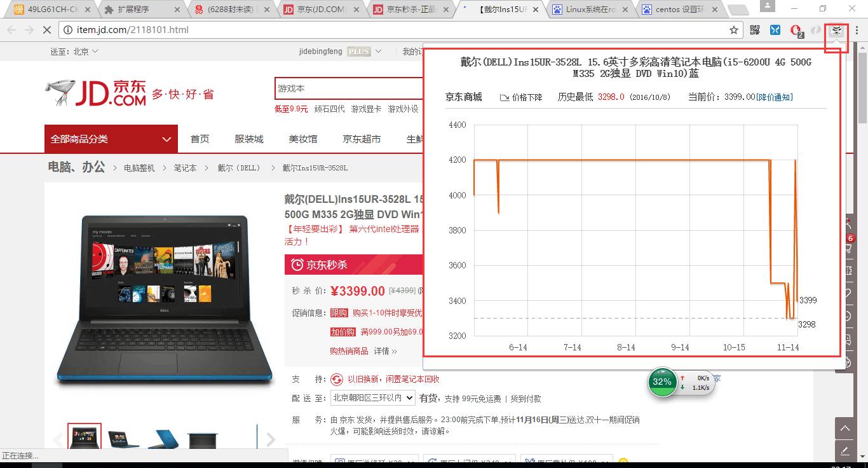The height and width of the screenshot is (468, 868).
Task: Open 服装城 navigation item
Action: (x=249, y=139)
